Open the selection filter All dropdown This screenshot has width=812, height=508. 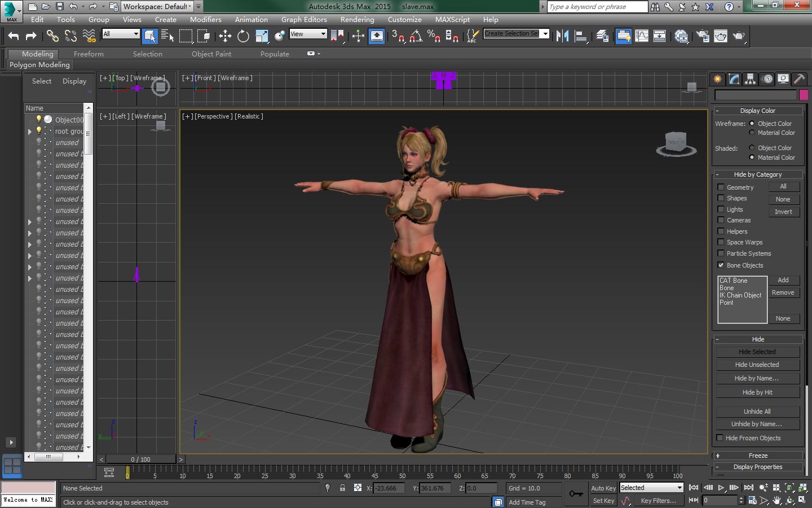(x=121, y=34)
